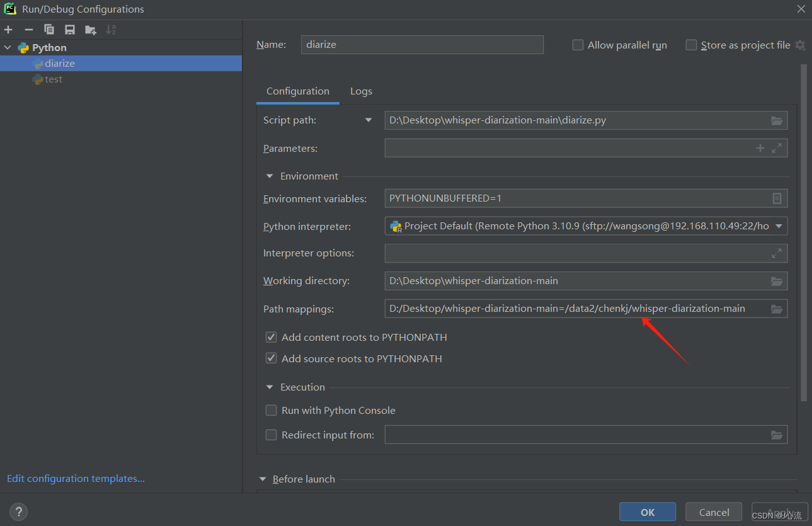This screenshot has width=812, height=526.
Task: Add a new run configuration
Action: pos(8,29)
